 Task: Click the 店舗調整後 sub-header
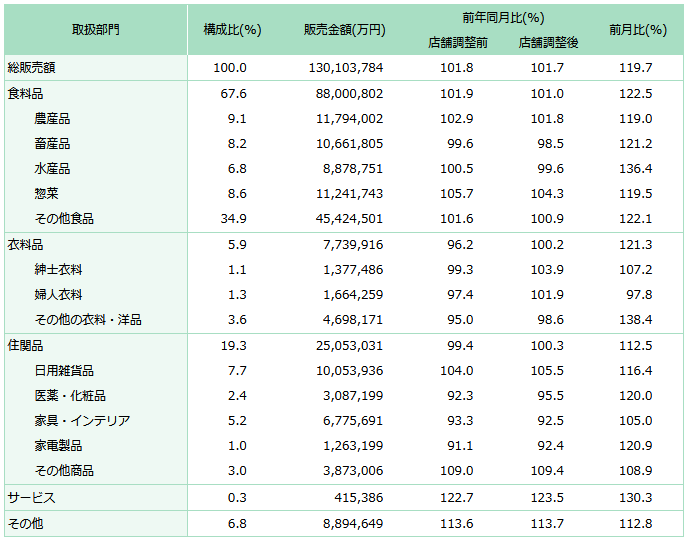point(548,43)
